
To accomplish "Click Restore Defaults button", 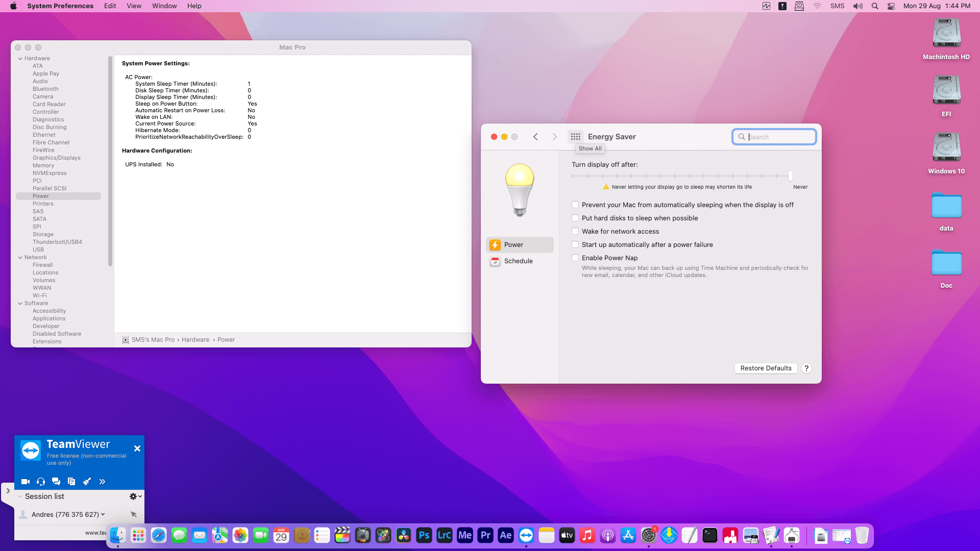I will tap(766, 368).
